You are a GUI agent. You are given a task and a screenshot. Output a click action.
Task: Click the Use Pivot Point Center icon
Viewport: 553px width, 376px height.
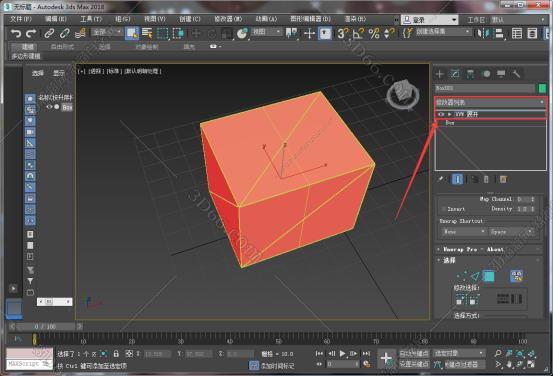point(292,34)
